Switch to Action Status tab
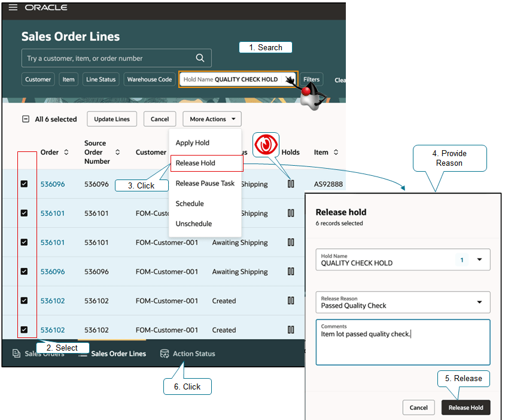 click(188, 354)
